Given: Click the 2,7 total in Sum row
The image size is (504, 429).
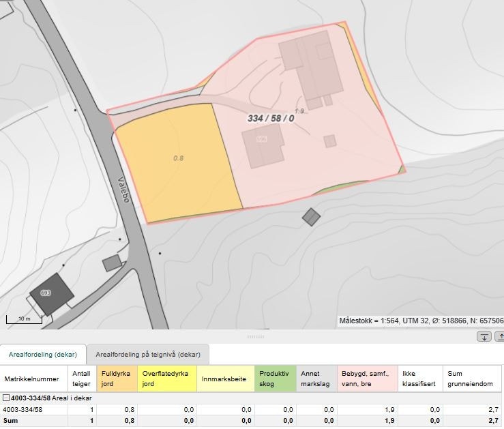Looking at the screenshot, I should [493, 420].
